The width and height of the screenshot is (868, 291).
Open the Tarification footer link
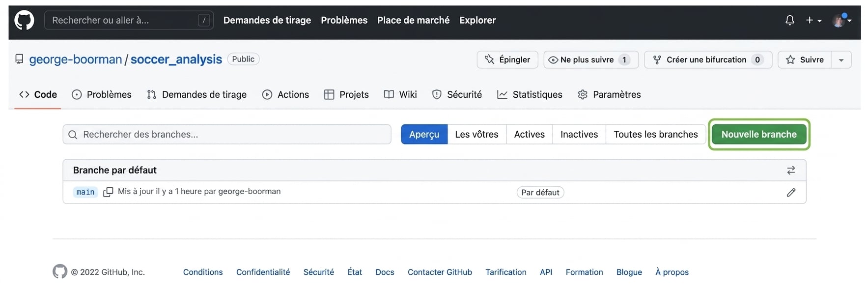point(506,272)
